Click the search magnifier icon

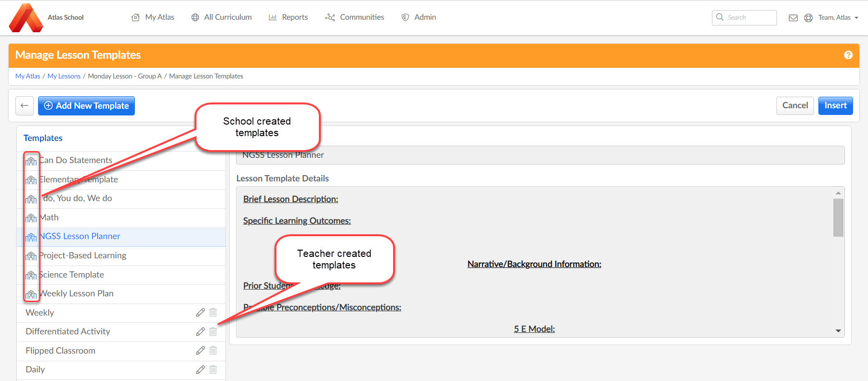tap(720, 17)
